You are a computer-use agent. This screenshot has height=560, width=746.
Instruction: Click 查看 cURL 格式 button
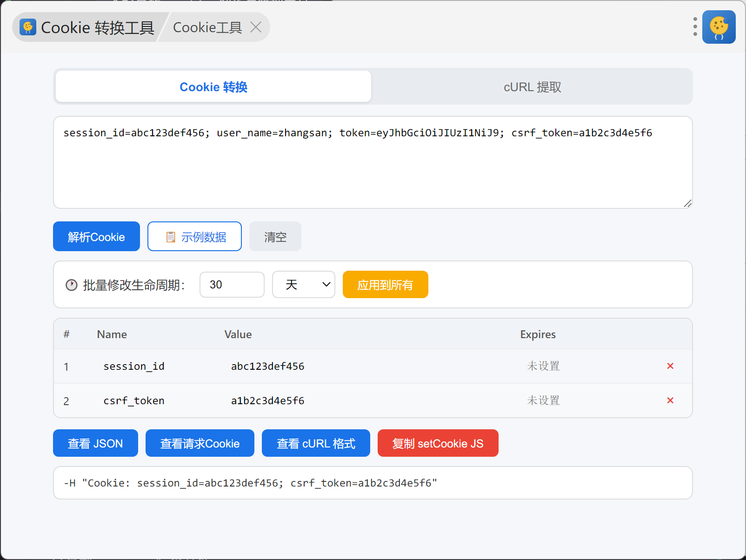[316, 443]
